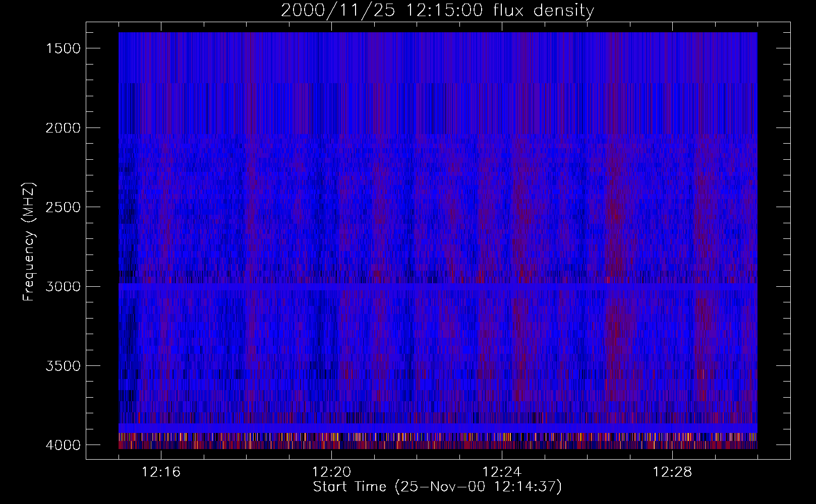Click the 12:28 time tick label
This screenshot has height=504, width=816.
coord(672,472)
